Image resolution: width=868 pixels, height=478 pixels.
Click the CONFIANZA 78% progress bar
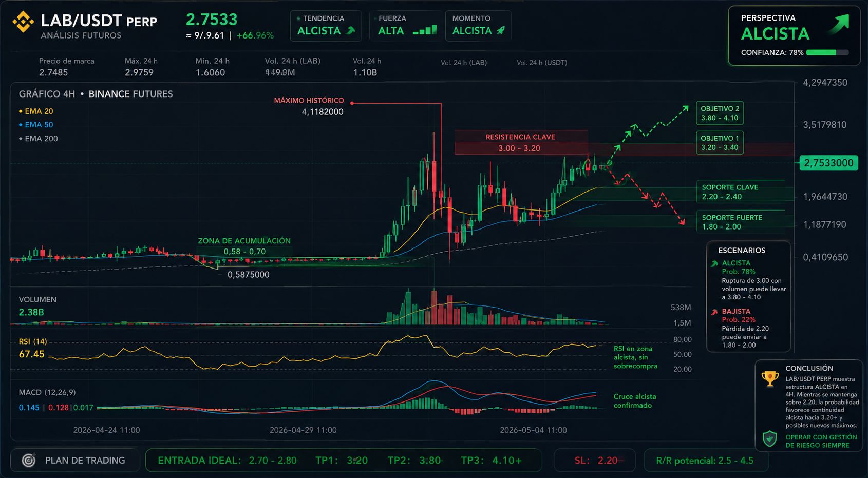[x=827, y=52]
